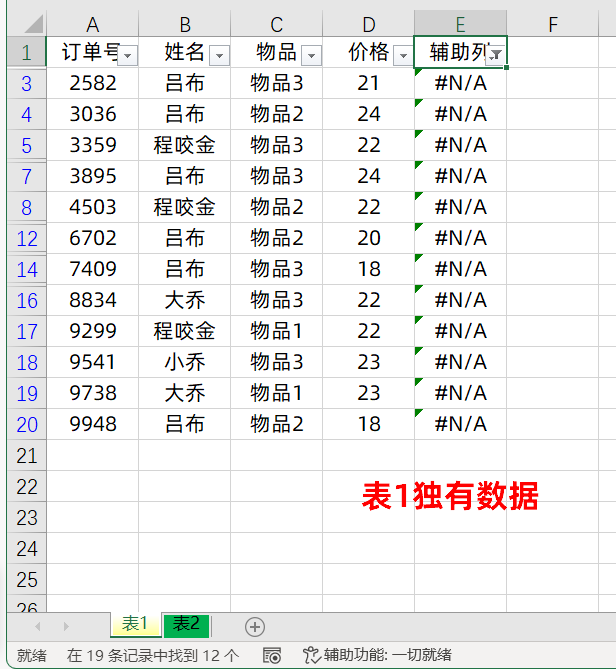Click 就绪 status bar indicator
Viewport: 616px width, 669px height.
coord(31,655)
